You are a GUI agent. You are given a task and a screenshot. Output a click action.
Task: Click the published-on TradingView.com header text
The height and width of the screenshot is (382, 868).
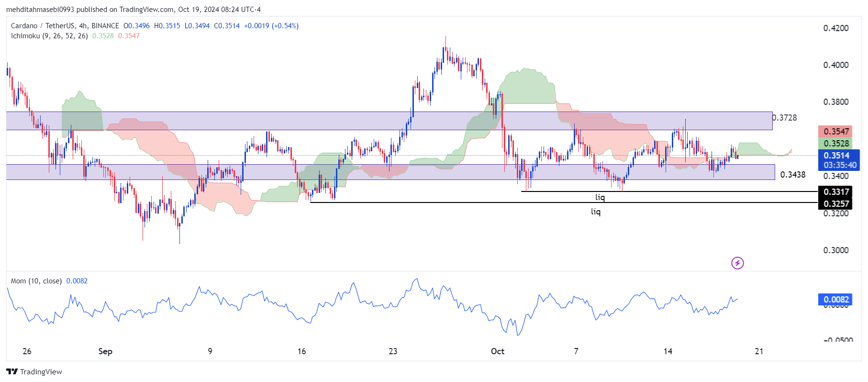coord(133,10)
